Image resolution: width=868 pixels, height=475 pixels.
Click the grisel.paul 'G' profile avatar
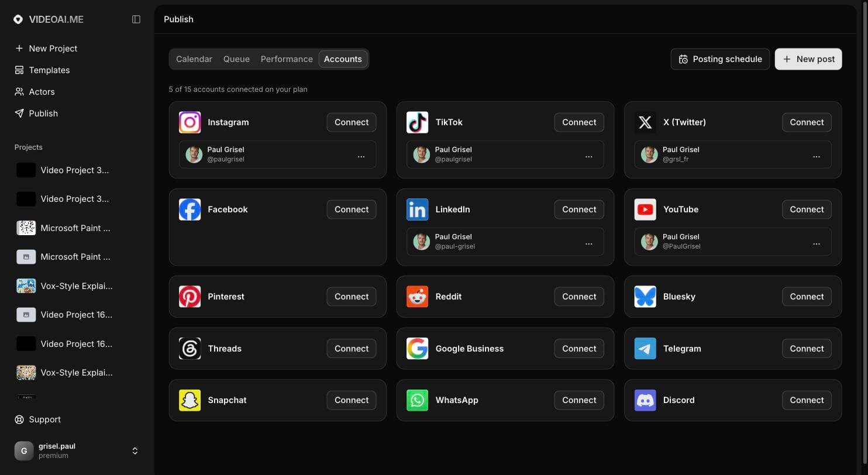click(x=24, y=451)
